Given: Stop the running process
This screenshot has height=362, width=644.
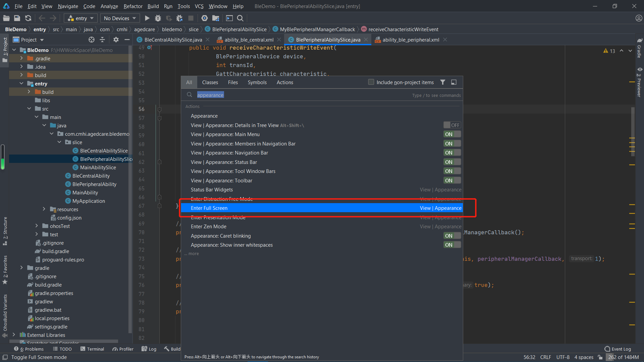Looking at the screenshot, I should point(191,18).
